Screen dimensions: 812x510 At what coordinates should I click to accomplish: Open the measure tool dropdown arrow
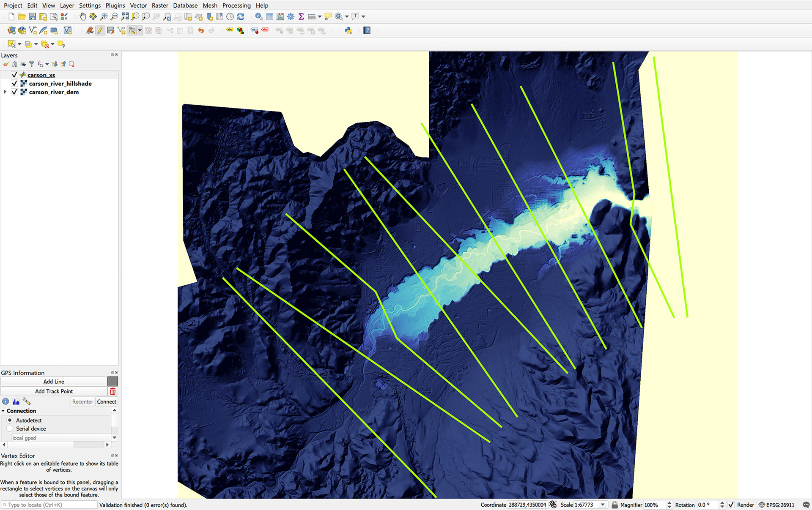tap(320, 16)
